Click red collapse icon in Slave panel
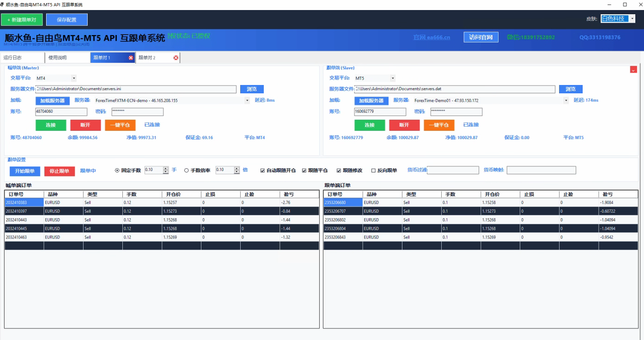The width and height of the screenshot is (644, 340). (x=633, y=70)
